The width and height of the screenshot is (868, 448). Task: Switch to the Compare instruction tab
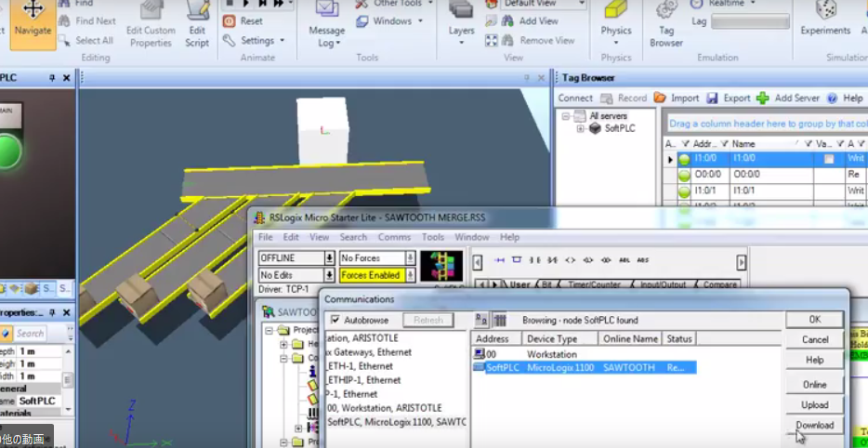(x=720, y=284)
